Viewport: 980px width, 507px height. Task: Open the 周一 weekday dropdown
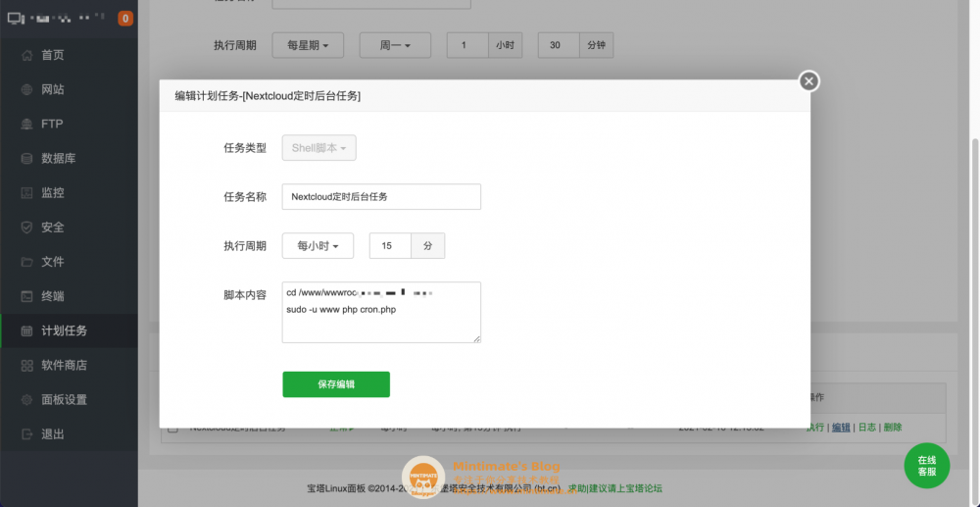coord(395,46)
